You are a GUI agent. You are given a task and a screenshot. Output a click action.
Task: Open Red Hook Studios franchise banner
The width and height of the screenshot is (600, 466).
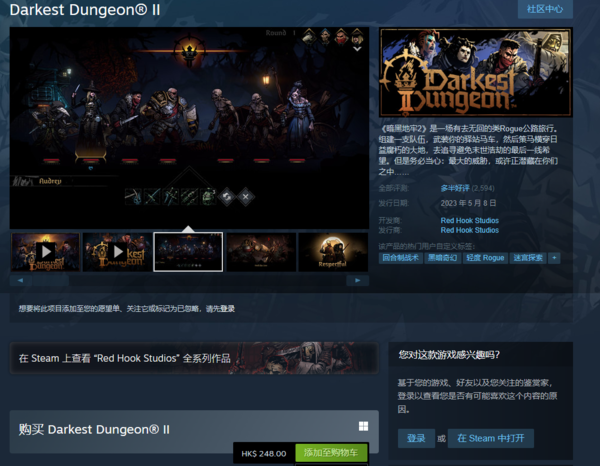click(x=194, y=358)
